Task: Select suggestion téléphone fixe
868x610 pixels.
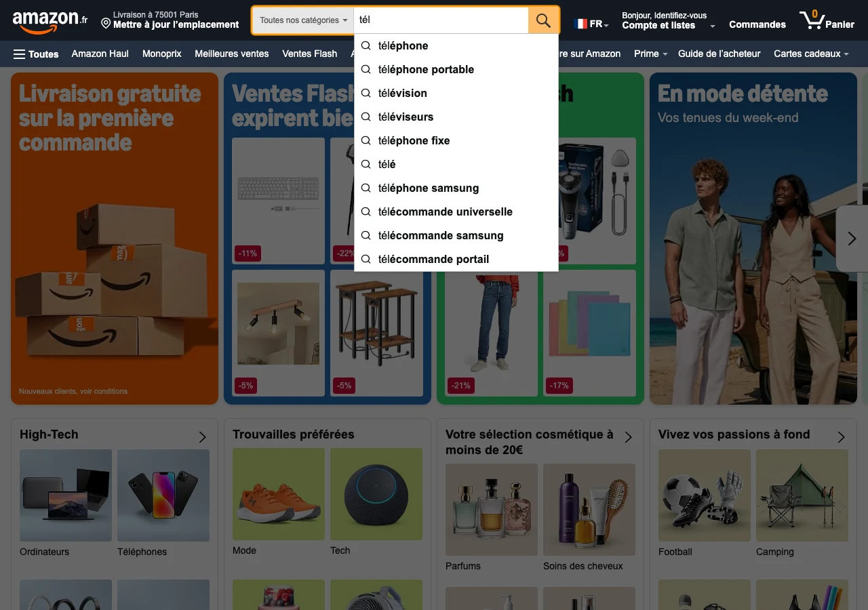Action: click(456, 140)
